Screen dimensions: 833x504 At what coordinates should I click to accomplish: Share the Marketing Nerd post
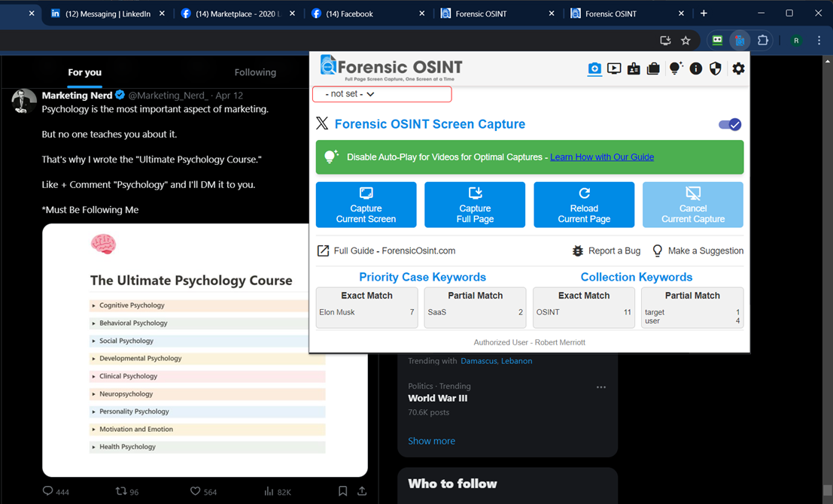coord(362,491)
